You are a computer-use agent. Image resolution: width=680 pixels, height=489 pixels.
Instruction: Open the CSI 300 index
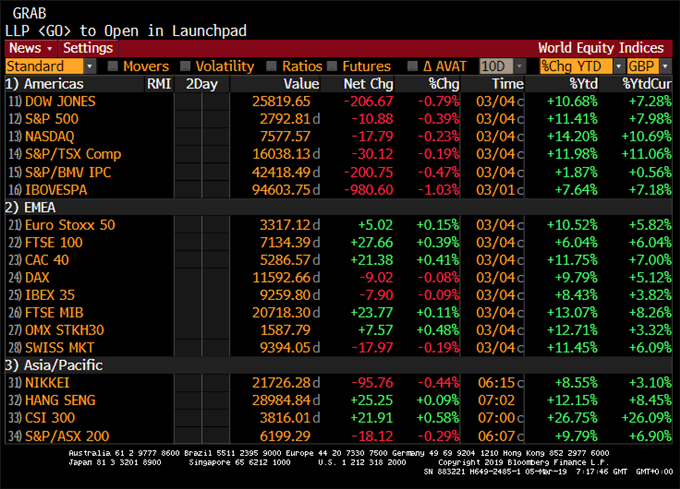click(50, 418)
